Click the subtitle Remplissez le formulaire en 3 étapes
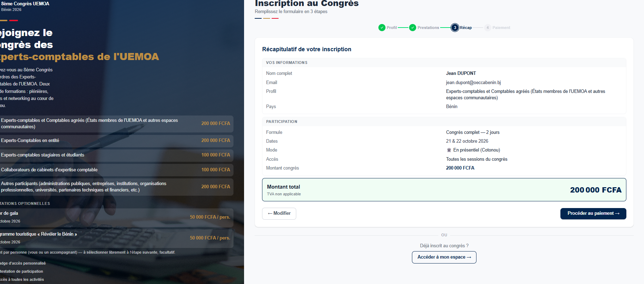Screen dimensions: 644x284 pyautogui.click(x=291, y=12)
